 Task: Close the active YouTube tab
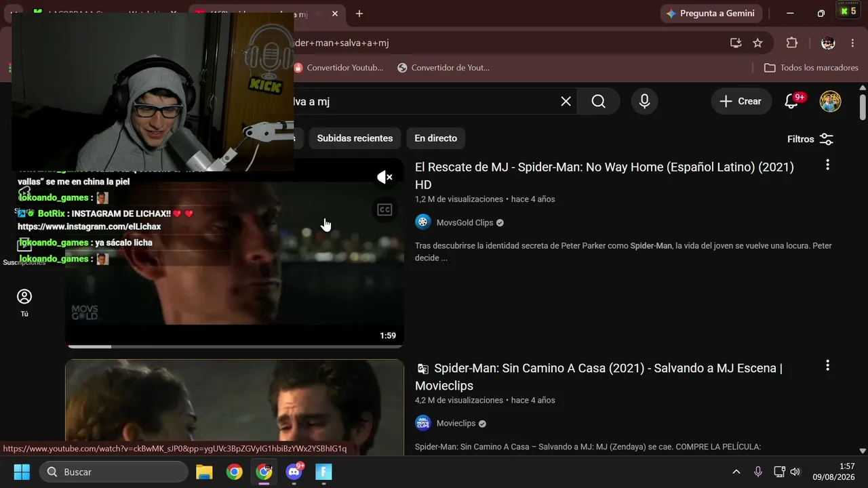pyautogui.click(x=335, y=14)
